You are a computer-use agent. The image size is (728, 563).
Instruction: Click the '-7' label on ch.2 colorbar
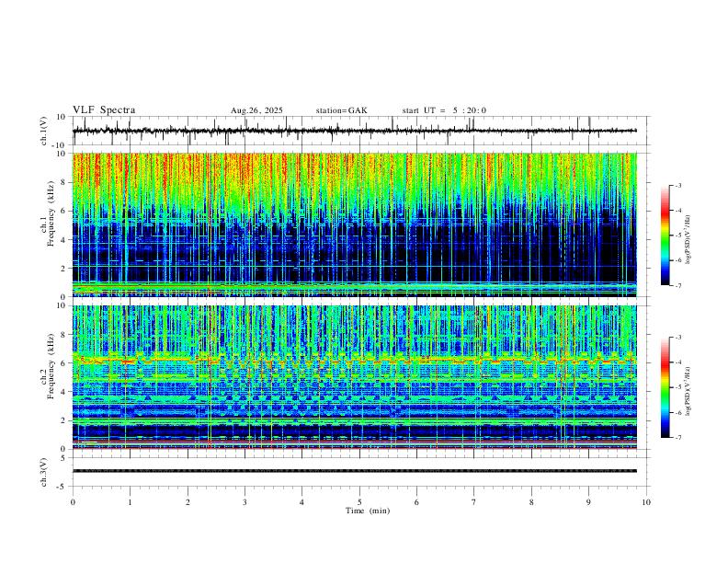[x=677, y=437]
